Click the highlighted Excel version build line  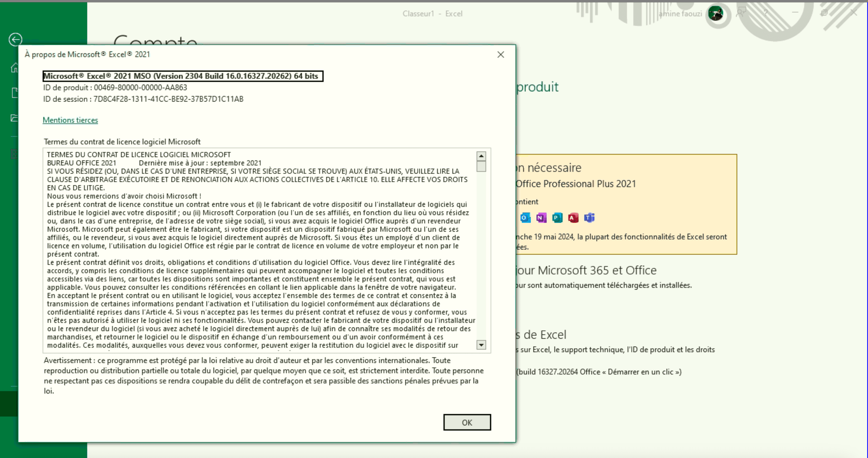183,76
